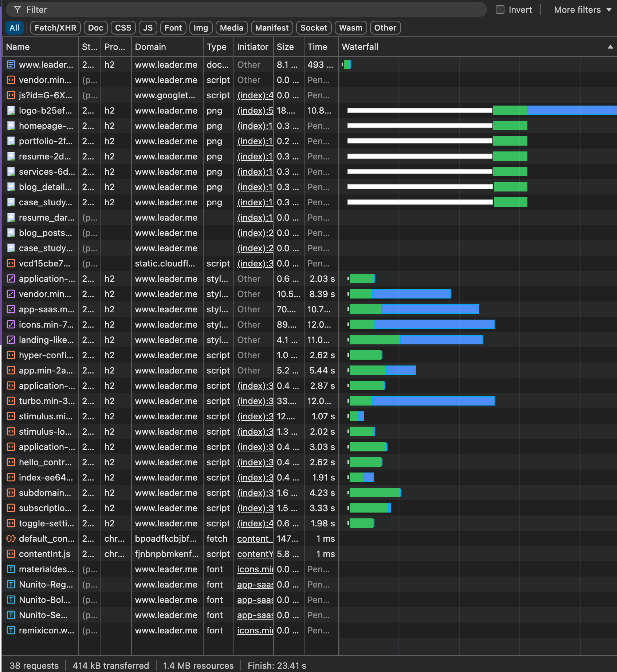Click the fetch icon beside default_con
This screenshot has height=672, width=617.
coord(11,539)
